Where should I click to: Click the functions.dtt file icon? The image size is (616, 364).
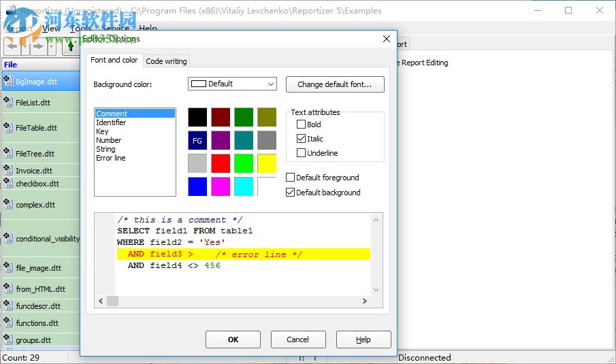(x=8, y=322)
